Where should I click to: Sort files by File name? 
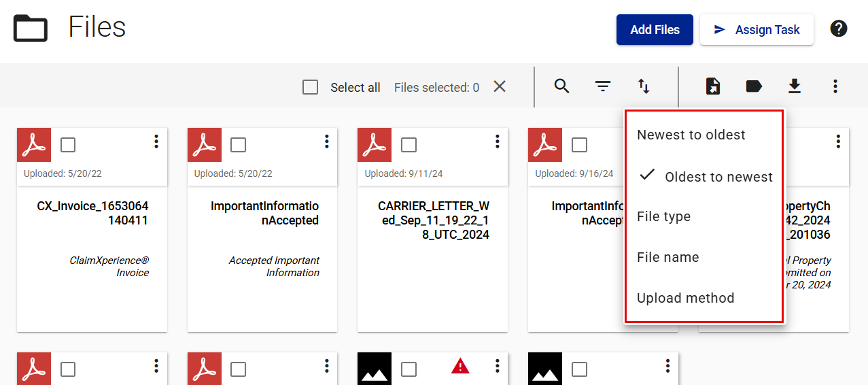pos(667,257)
